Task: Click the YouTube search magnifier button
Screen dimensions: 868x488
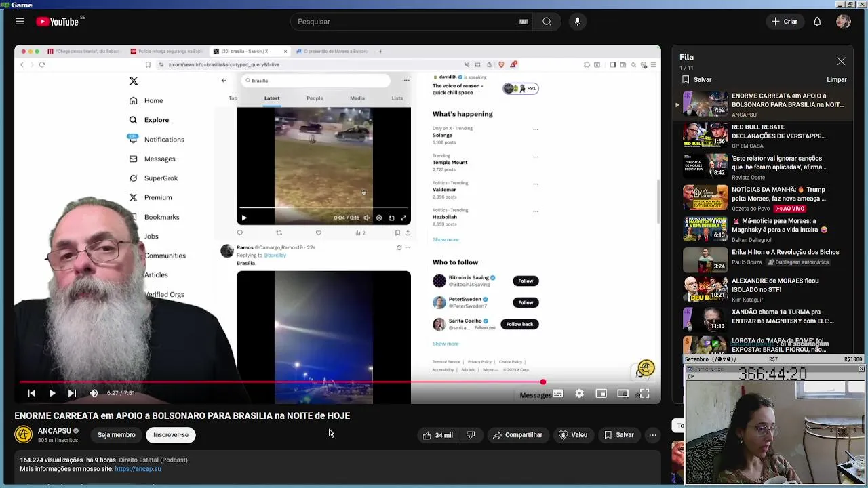Action: pos(547,22)
